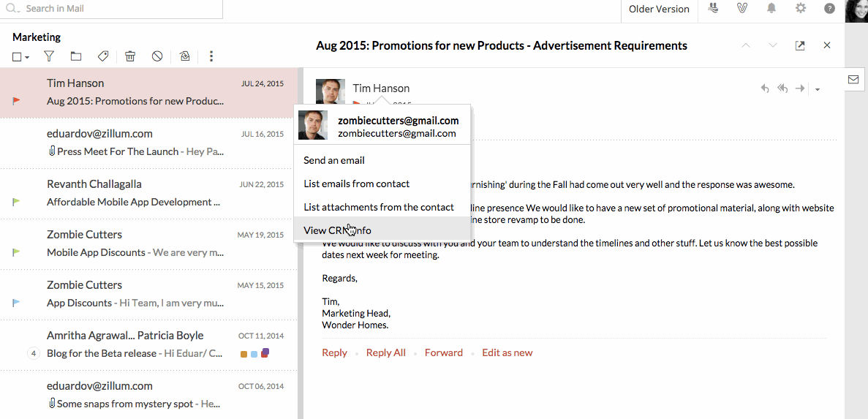Select "View CRM info" menu item
868x419 pixels.
[x=337, y=230]
